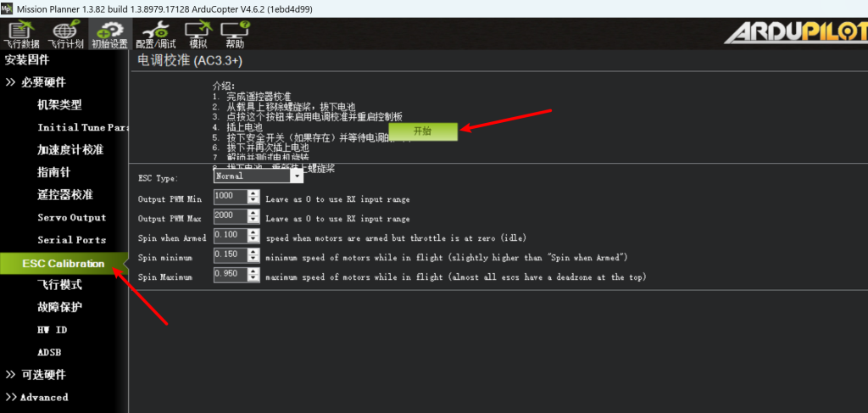This screenshot has height=413, width=868.
Task: Click the ESC Type label
Action: click(x=158, y=179)
